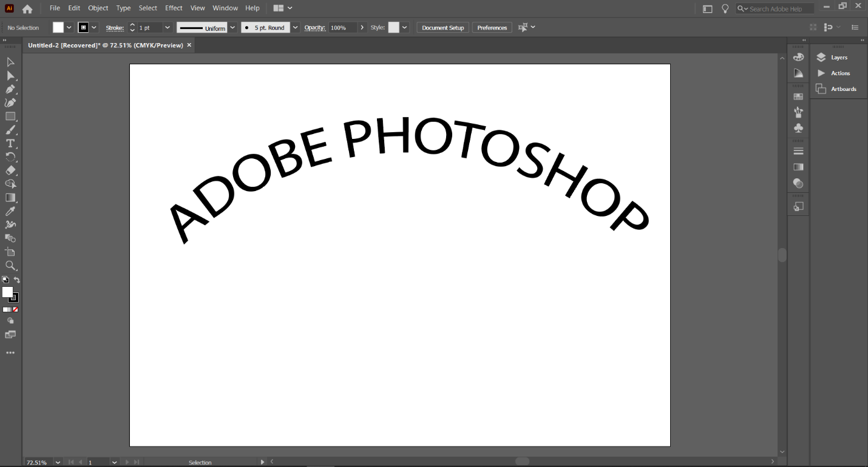The image size is (868, 467).
Task: Open the Effect menu
Action: pos(174,8)
